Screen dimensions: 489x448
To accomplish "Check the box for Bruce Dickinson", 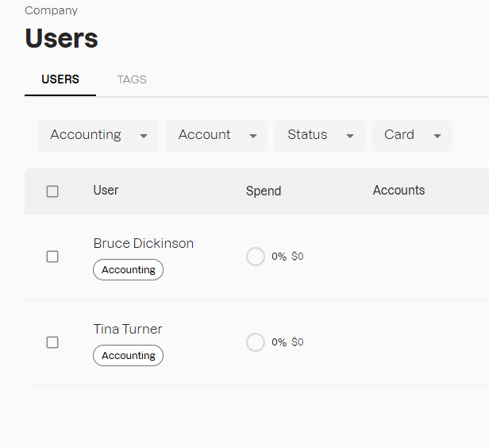I will (x=52, y=257).
